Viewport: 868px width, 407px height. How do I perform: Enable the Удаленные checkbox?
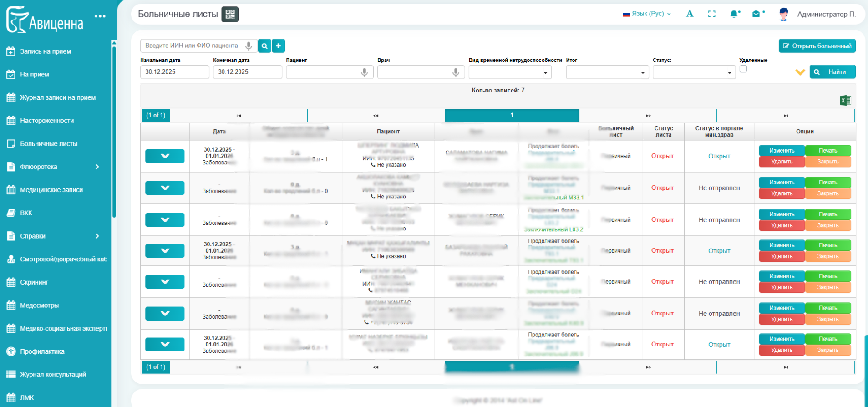click(x=743, y=69)
